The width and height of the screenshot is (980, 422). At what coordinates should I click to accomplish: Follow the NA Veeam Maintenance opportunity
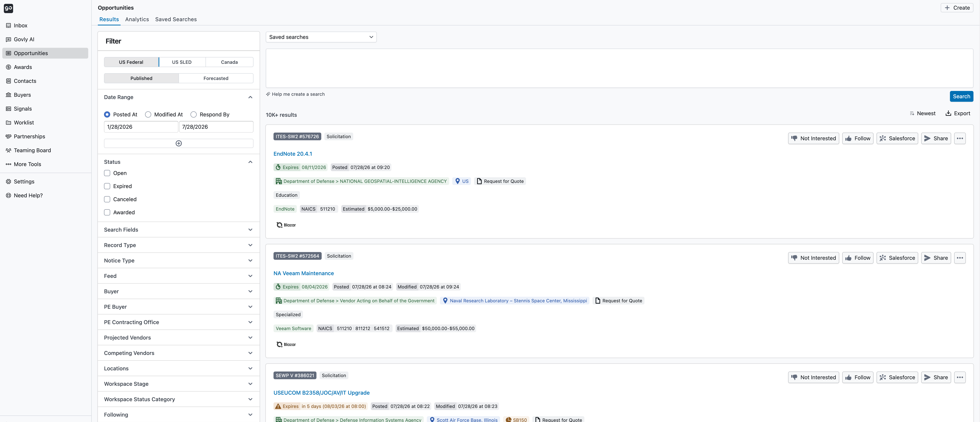[x=857, y=258]
